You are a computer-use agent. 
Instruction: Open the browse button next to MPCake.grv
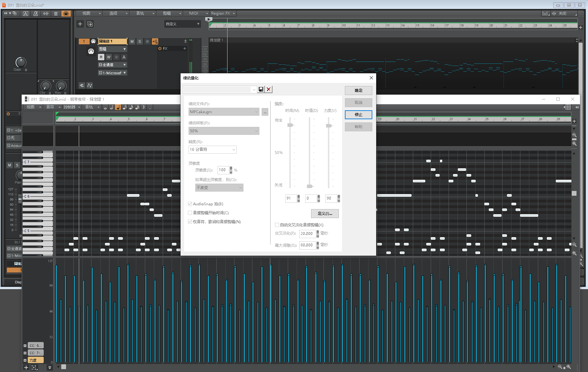[x=265, y=112]
